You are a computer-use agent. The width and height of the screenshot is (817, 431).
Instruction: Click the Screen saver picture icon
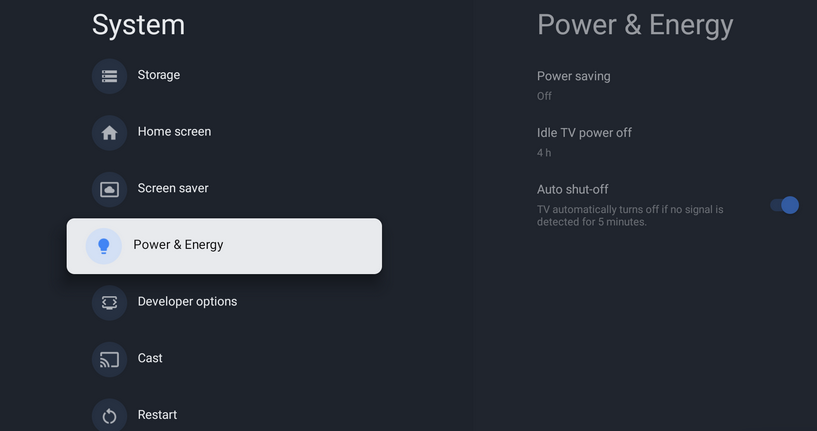(x=109, y=190)
